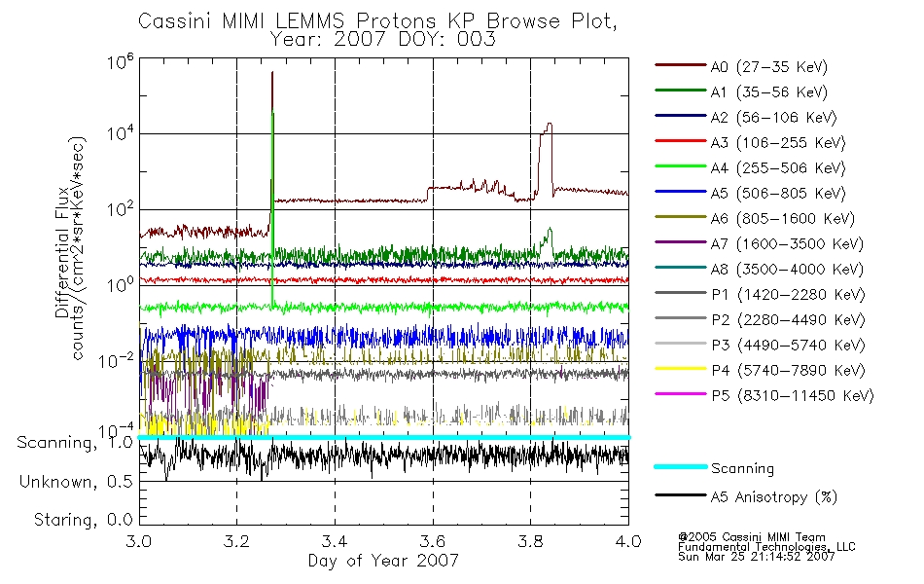Click the tall A0 flux spike peak

click(x=272, y=73)
